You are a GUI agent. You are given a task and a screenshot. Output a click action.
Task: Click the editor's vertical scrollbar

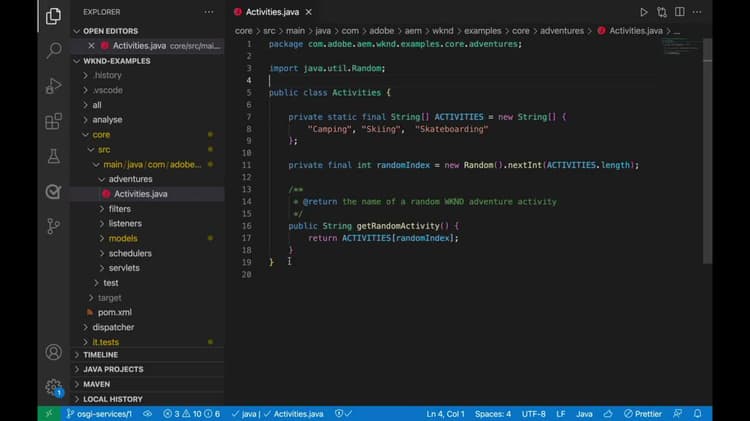pos(708,150)
